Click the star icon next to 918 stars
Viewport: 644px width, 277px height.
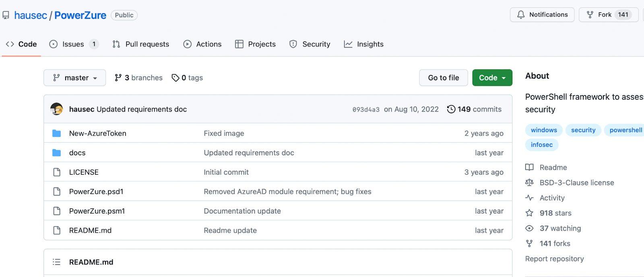[529, 213]
